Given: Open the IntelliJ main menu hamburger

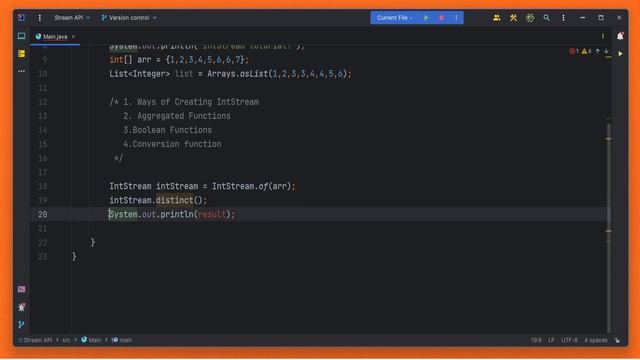Looking at the screenshot, I should (40, 18).
